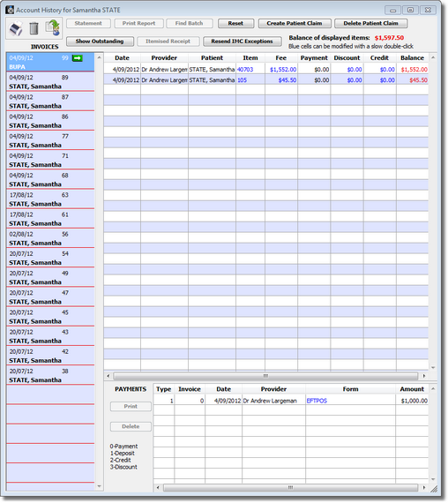
Task: Click the Statement button
Action: click(88, 24)
